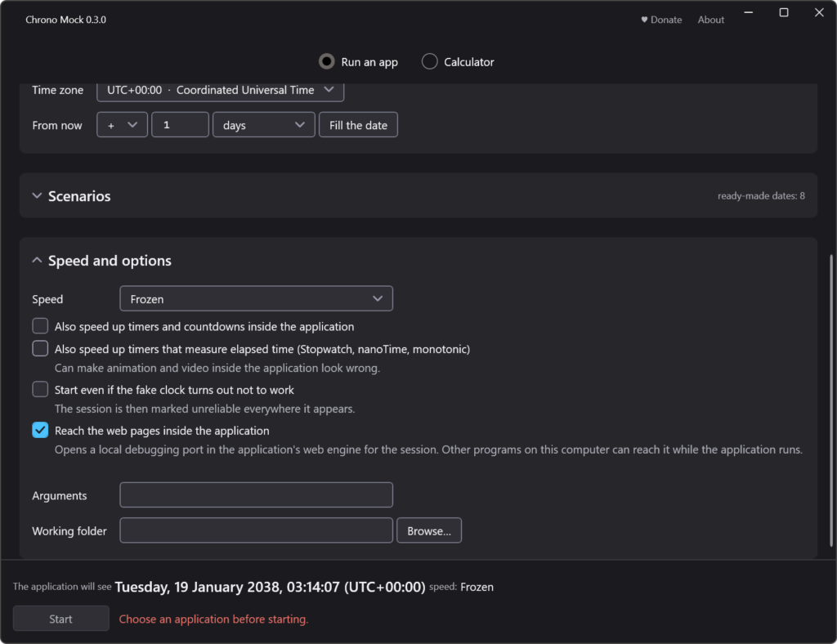Open the About page
The width and height of the screenshot is (837, 644).
pyautogui.click(x=710, y=20)
